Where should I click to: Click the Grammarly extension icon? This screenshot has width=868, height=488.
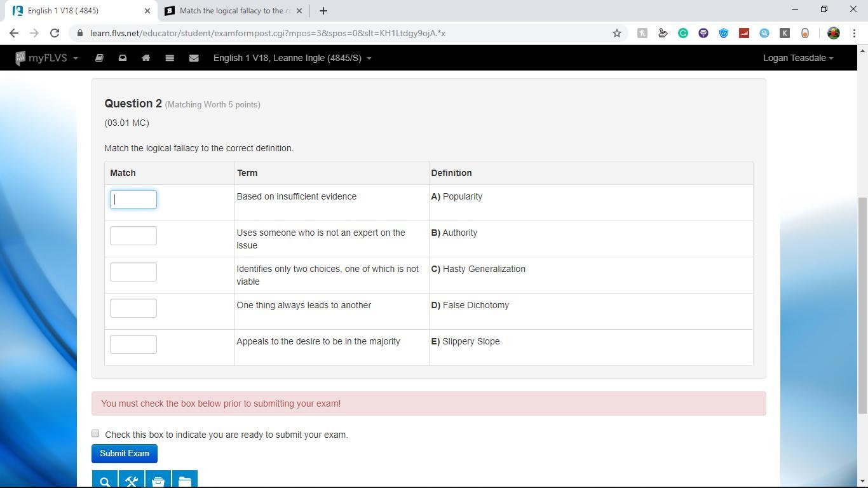click(683, 33)
